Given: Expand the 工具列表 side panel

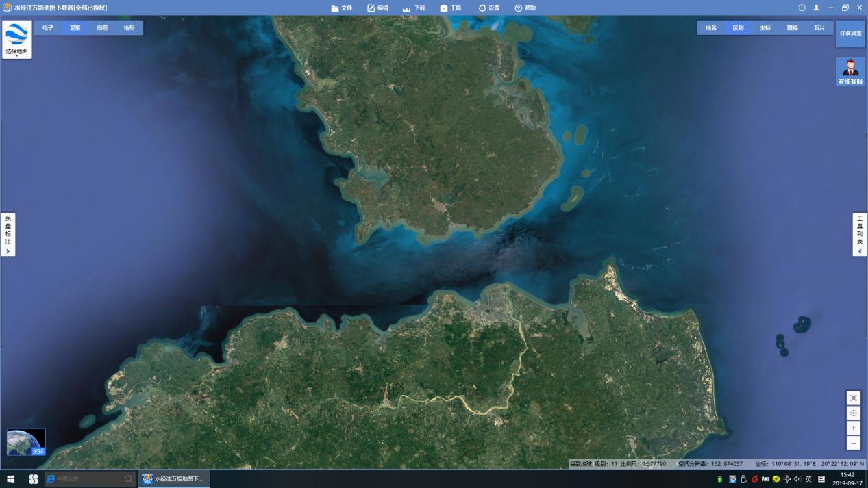Looking at the screenshot, I should pos(860,235).
